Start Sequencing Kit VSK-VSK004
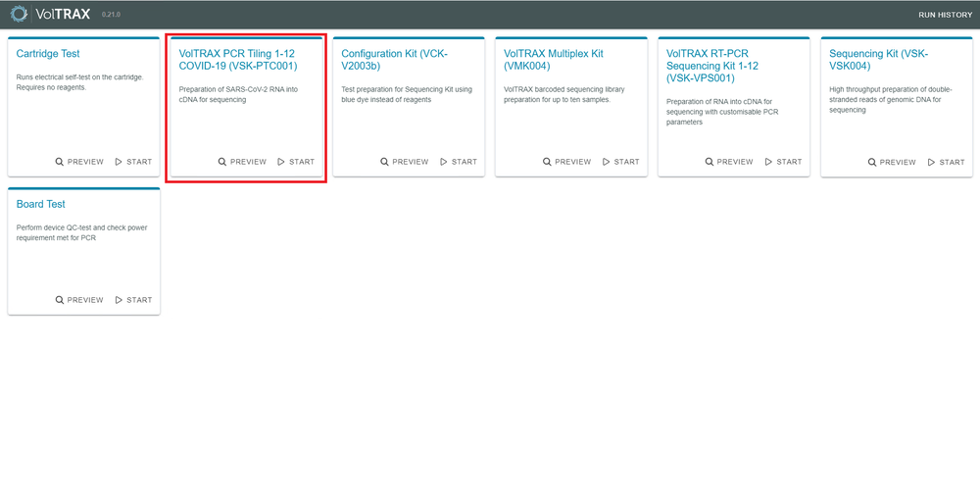This screenshot has height=502, width=980. coord(947,162)
